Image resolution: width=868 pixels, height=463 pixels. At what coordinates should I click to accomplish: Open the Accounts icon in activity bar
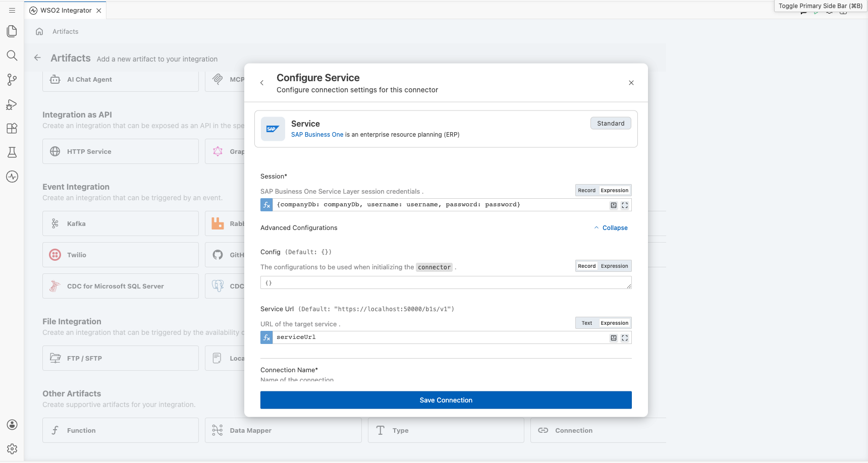(12, 425)
